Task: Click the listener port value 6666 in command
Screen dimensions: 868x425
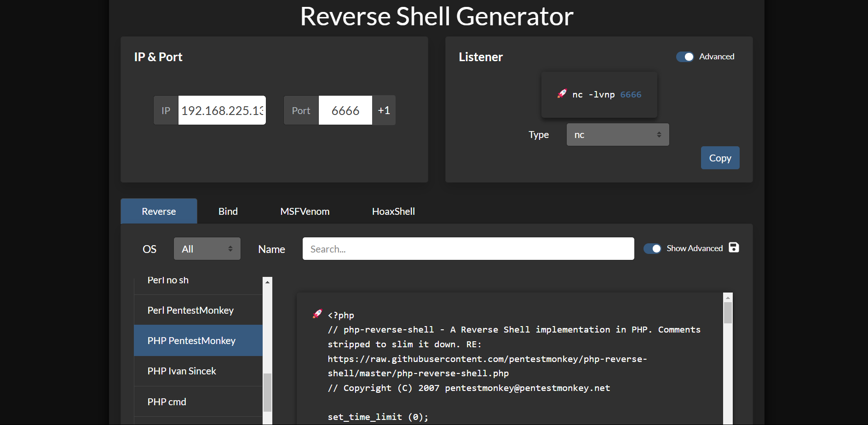Action: click(631, 94)
